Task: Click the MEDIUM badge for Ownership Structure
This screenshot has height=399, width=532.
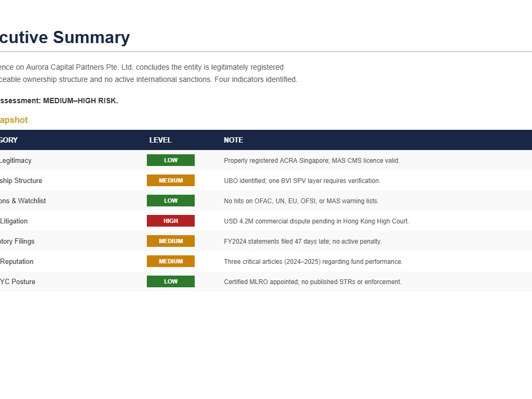Action: point(171,180)
